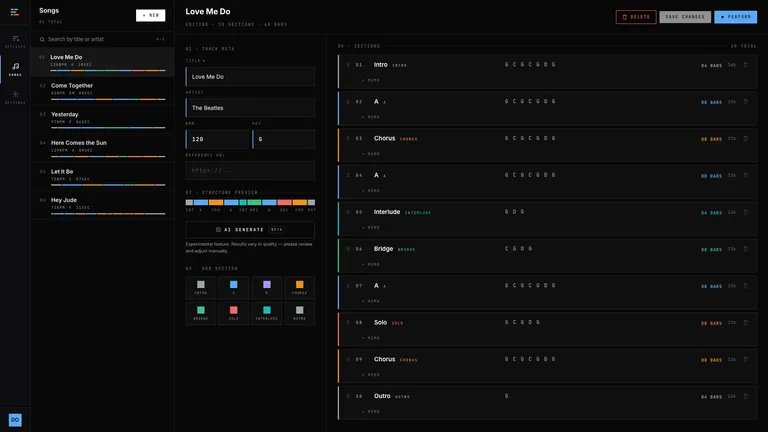Expand memo for the Outro section
Screen dimensions: 768x432
click(x=371, y=411)
